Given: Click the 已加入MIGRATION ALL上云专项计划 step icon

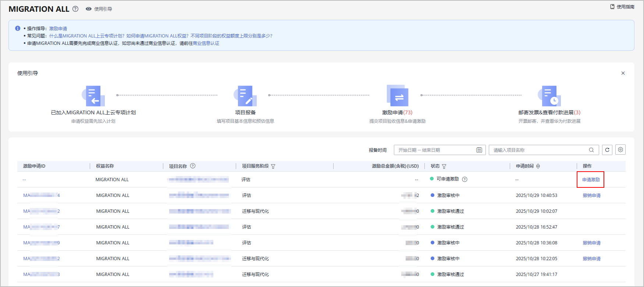Looking at the screenshot, I should coord(93,96).
